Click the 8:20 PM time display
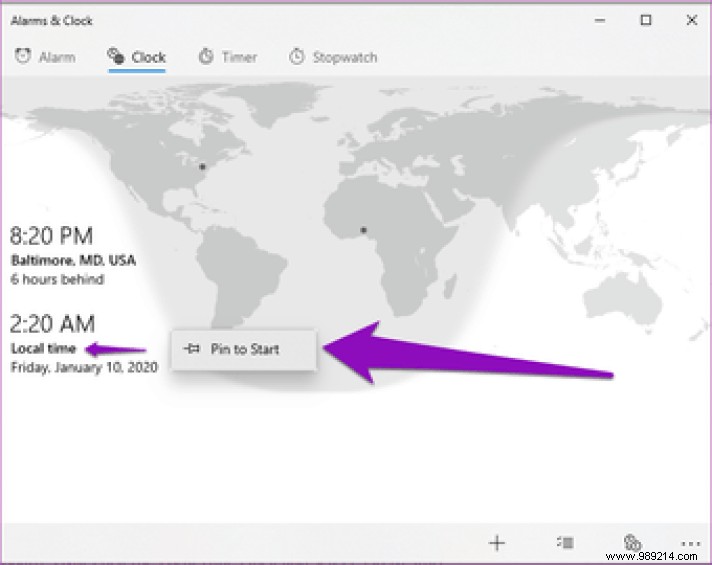Screen dimensions: 712x565 click(51, 236)
